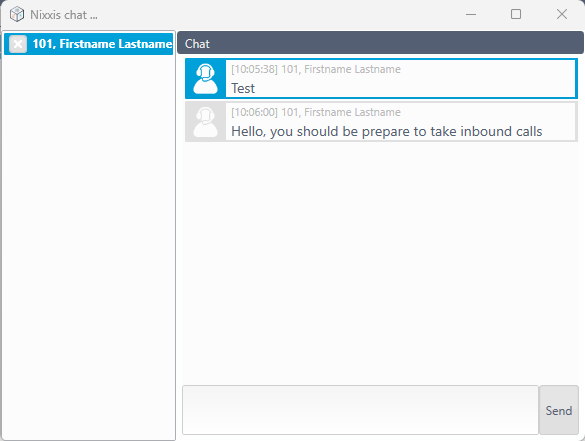Send the chat message
585x441 pixels.
click(x=559, y=410)
